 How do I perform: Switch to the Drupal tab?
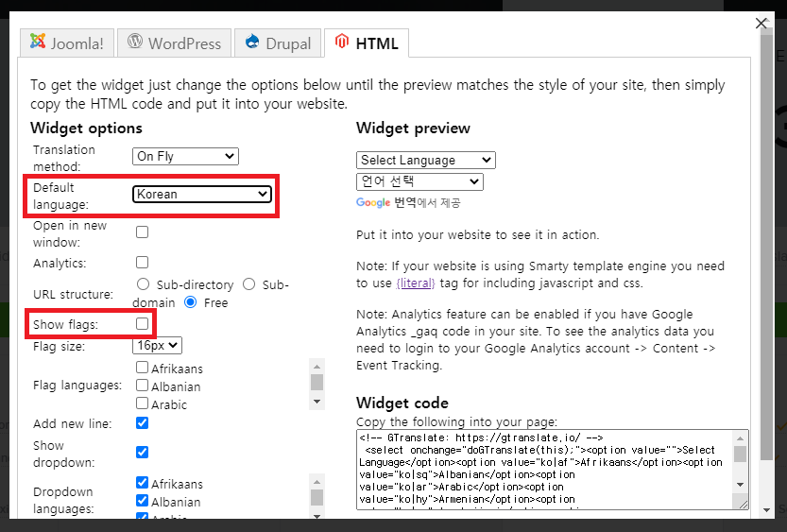click(278, 43)
